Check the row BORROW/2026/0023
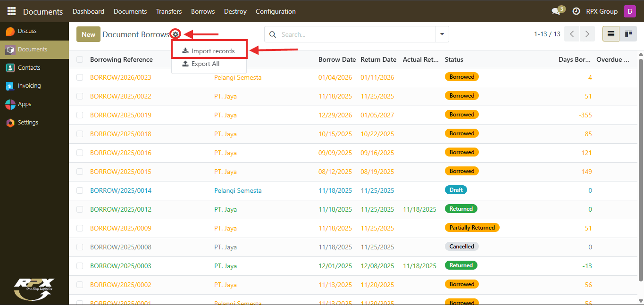The image size is (644, 305). [80, 77]
